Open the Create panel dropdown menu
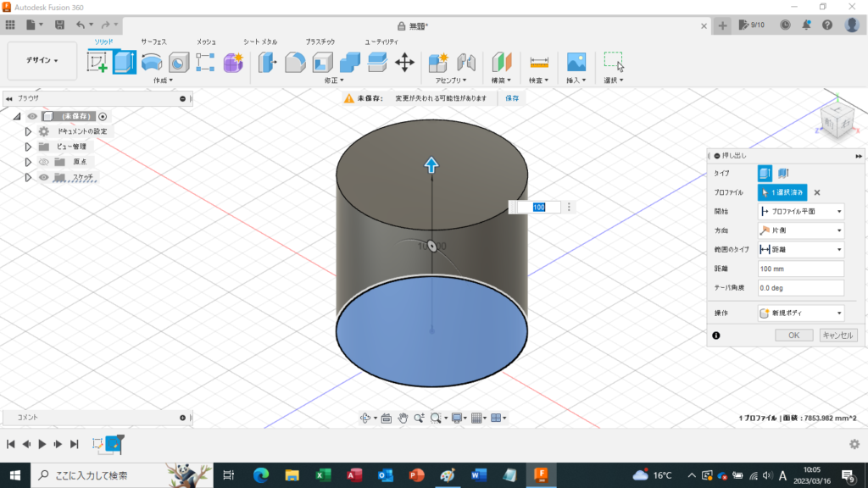This screenshot has width=868, height=488. pyautogui.click(x=164, y=80)
